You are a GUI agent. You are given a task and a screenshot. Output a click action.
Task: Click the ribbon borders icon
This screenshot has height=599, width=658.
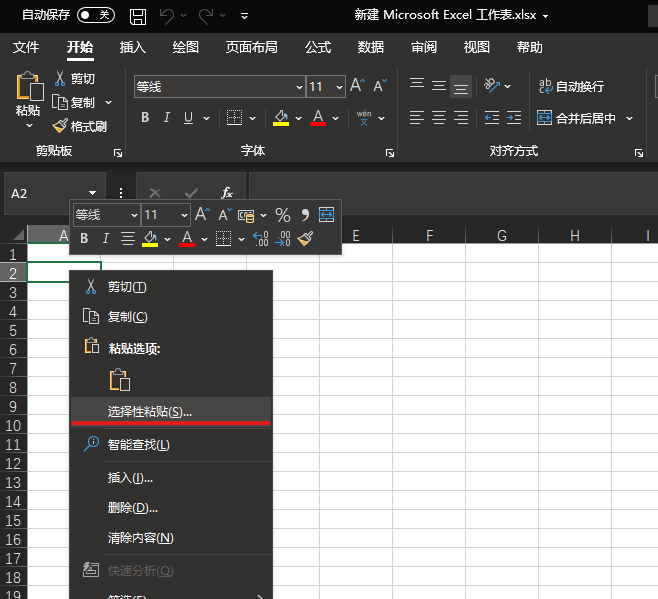pos(234,118)
